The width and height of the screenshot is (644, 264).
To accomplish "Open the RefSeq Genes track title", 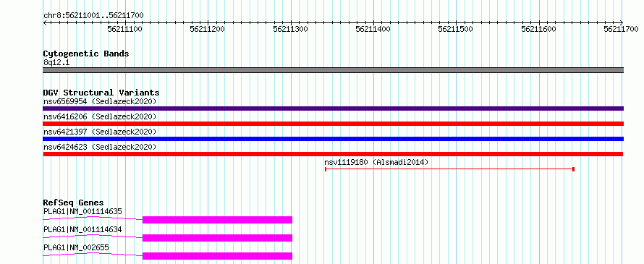I will pyautogui.click(x=74, y=203).
